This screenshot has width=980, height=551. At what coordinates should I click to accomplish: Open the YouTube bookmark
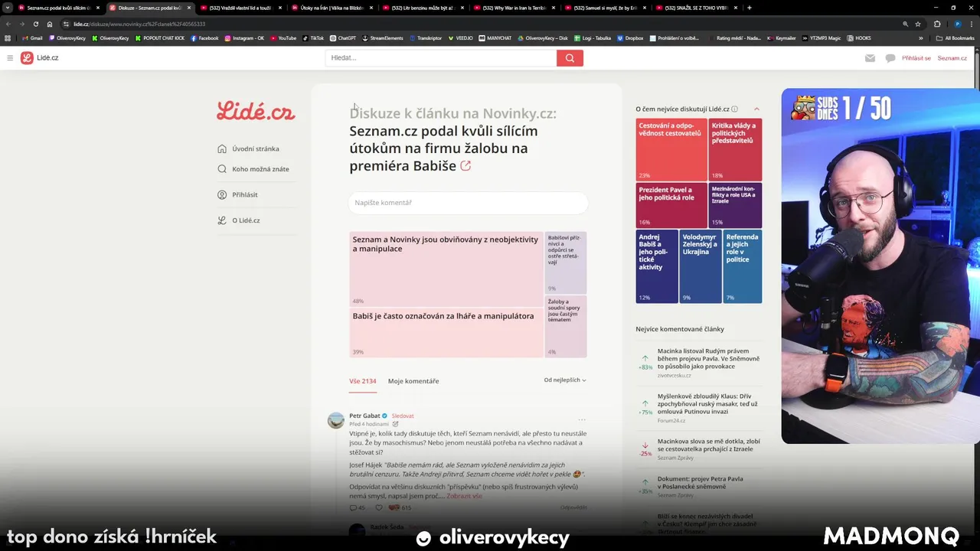point(283,37)
